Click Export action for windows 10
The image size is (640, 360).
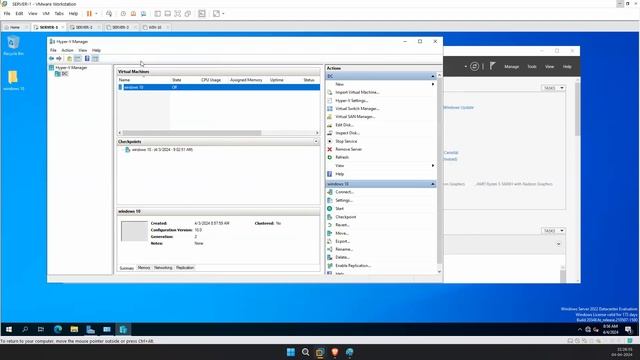coord(342,241)
